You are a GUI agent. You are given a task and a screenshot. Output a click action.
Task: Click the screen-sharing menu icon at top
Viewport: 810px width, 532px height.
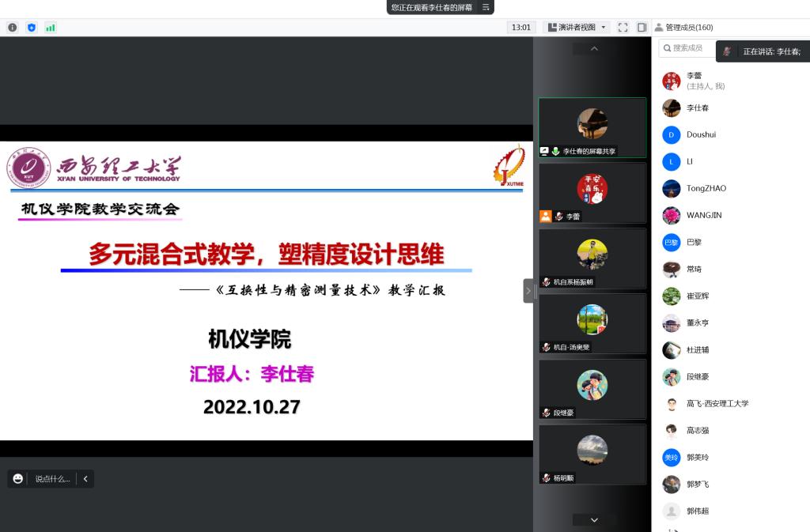pyautogui.click(x=486, y=7)
